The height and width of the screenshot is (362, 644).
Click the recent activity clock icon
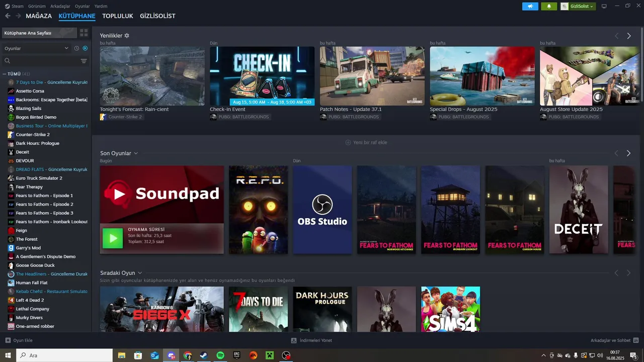click(76, 48)
